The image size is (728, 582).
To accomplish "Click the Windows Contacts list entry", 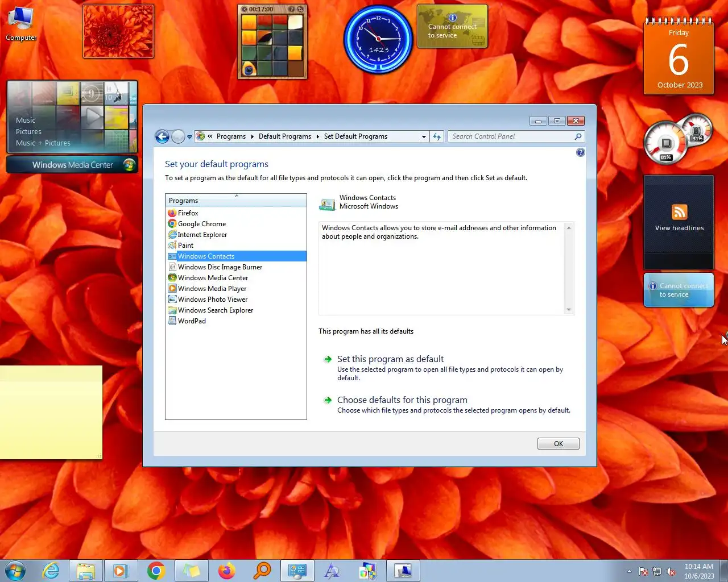I will (237, 256).
